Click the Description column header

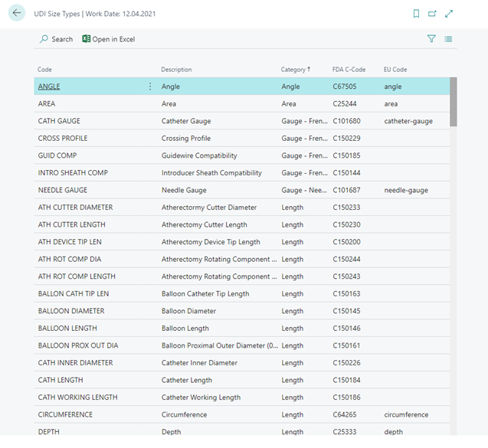pos(176,70)
